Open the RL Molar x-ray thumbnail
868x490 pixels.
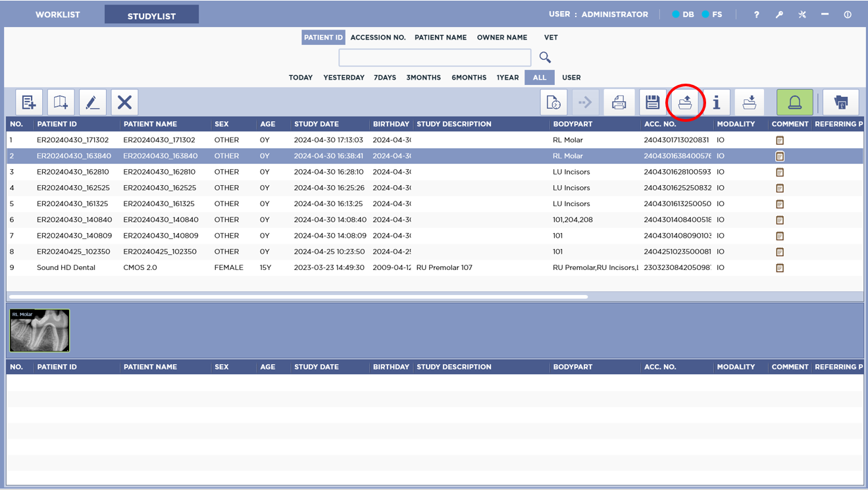pyautogui.click(x=39, y=331)
